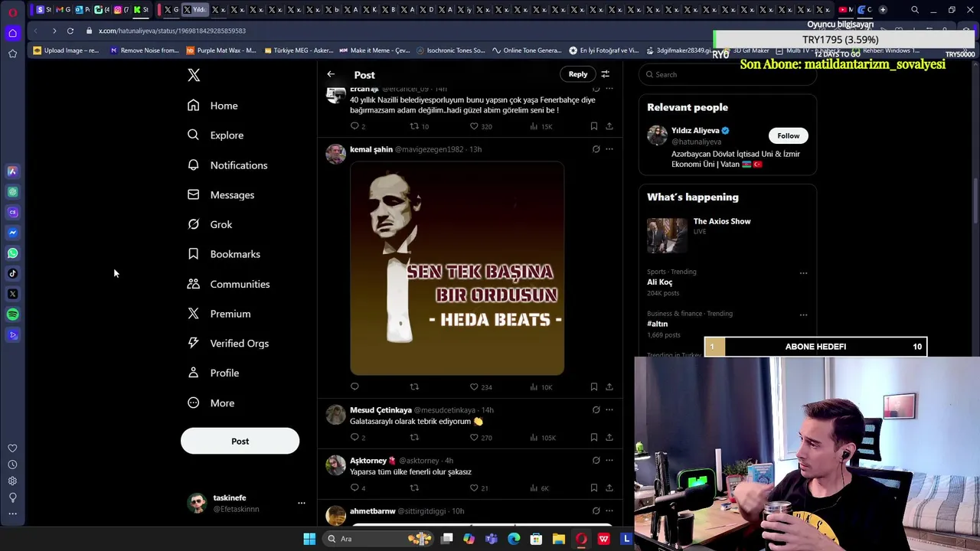This screenshot has height=551, width=980.
Task: Open Home in the X sidebar
Action: (213, 106)
